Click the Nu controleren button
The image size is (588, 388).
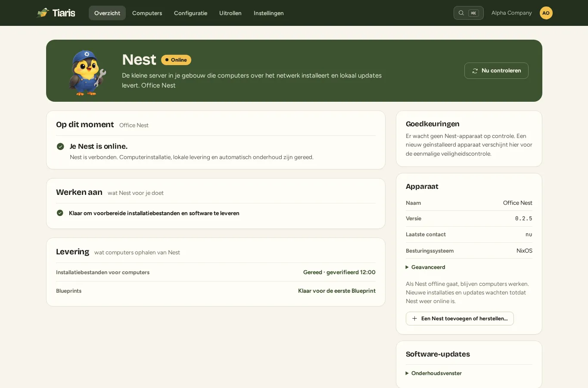[496, 71]
